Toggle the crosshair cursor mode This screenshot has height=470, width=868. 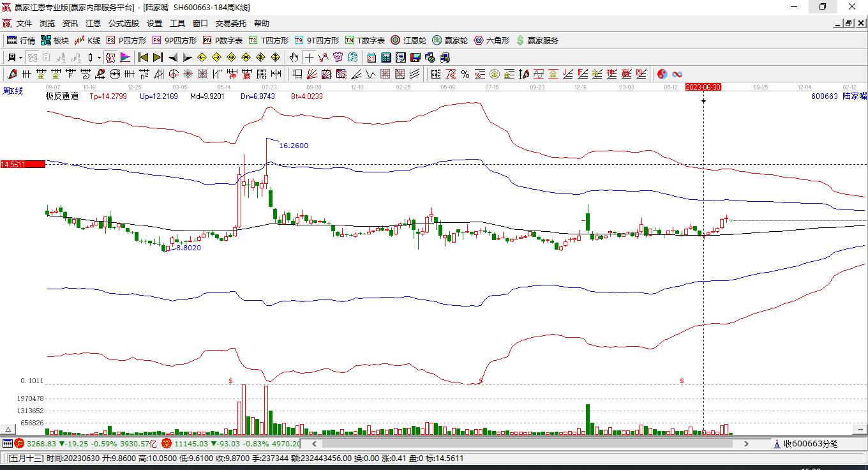pyautogui.click(x=309, y=57)
